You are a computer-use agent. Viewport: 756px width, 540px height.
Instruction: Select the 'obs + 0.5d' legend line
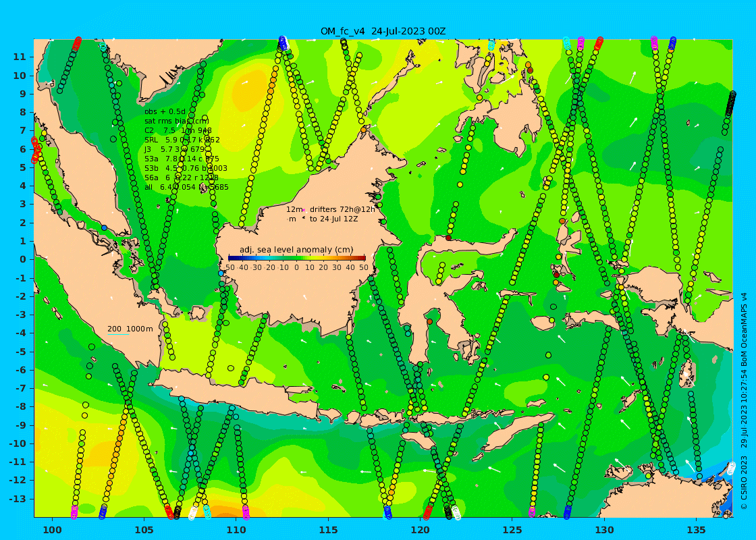[165, 112]
